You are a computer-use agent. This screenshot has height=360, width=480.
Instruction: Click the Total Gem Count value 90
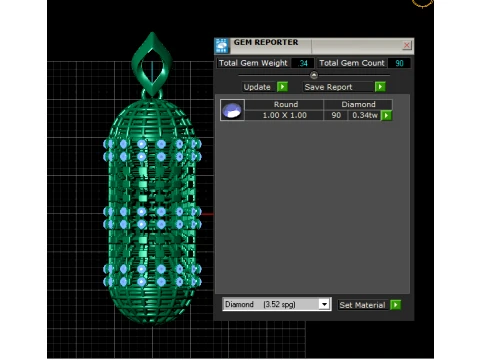tap(399, 63)
